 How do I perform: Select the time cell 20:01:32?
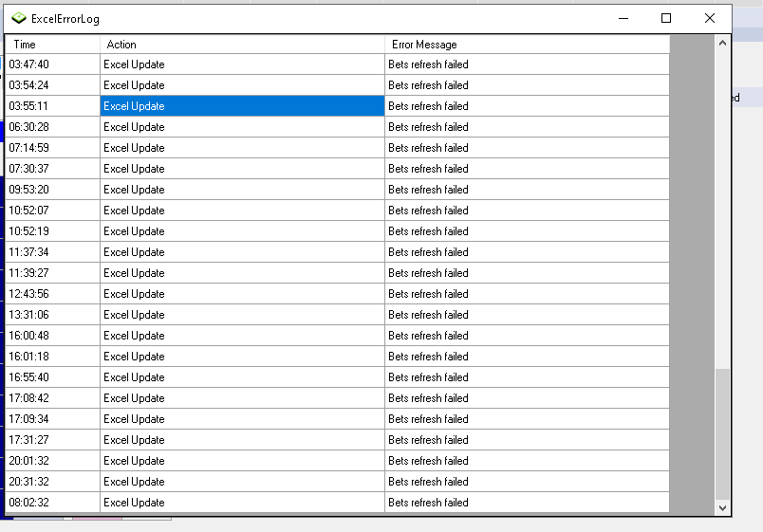(52, 462)
